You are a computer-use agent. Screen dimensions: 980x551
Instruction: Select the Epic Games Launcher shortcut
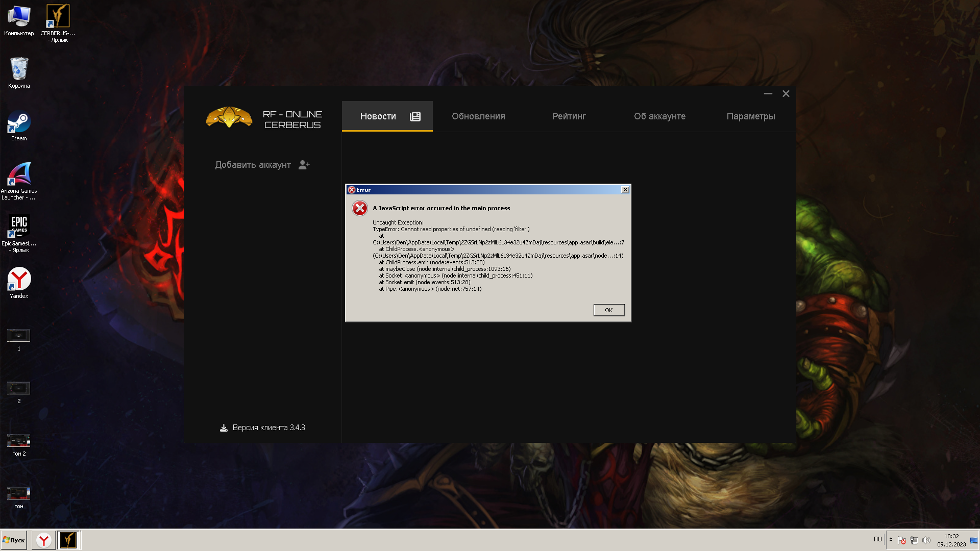19,234
